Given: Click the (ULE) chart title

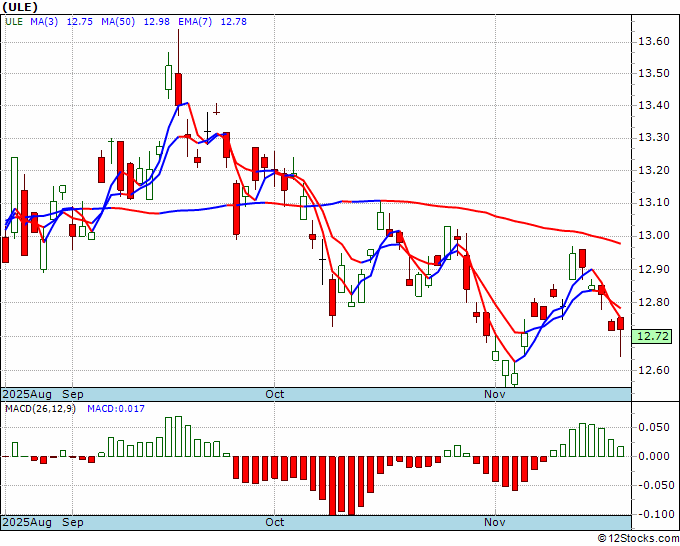Looking at the screenshot, I should coord(20,7).
